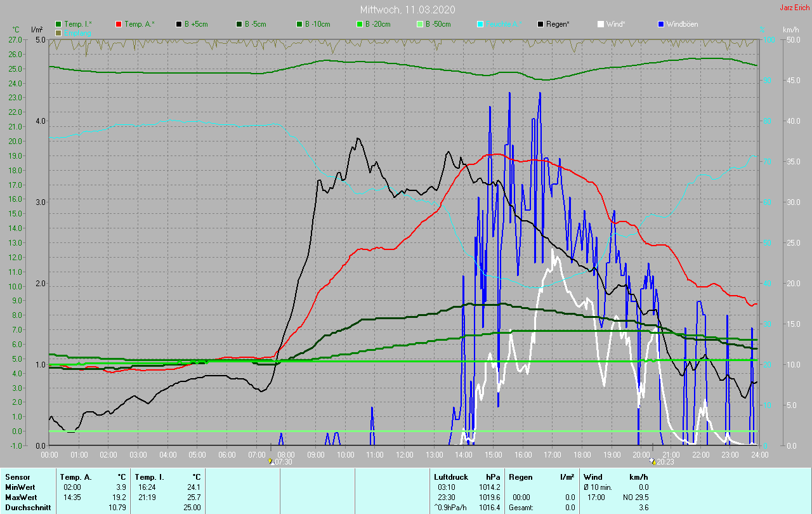812x514 pixels.
Task: Click the red Temp. A.* legend swatch
Action: click(119, 24)
